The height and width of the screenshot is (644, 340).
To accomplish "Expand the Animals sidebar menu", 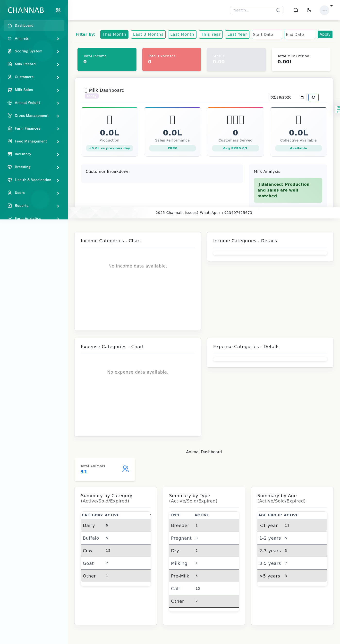I will click(x=34, y=39).
